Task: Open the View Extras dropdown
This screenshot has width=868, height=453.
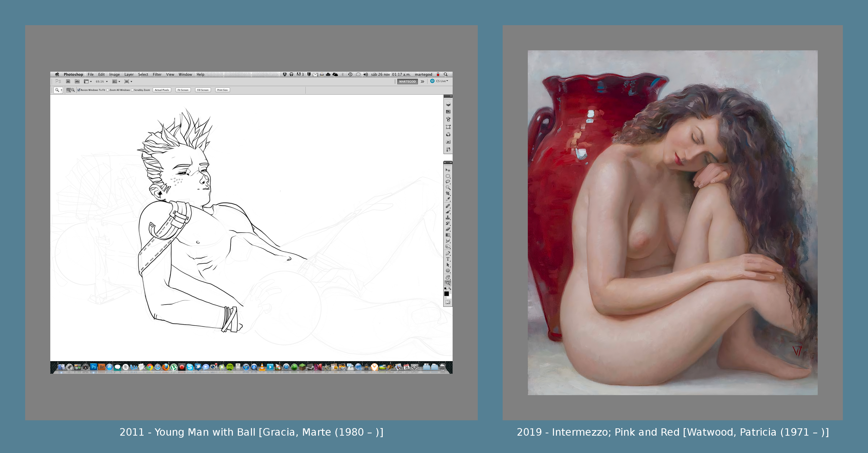Action: [88, 81]
